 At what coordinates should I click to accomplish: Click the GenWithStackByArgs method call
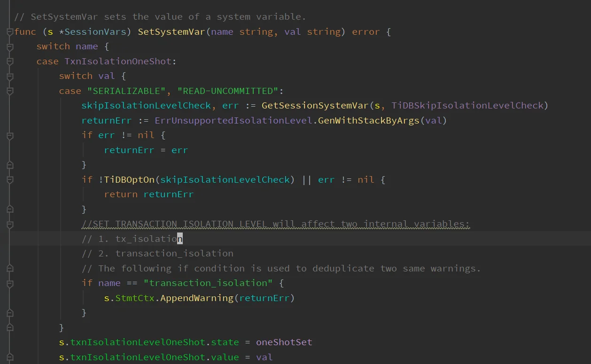[x=368, y=121]
